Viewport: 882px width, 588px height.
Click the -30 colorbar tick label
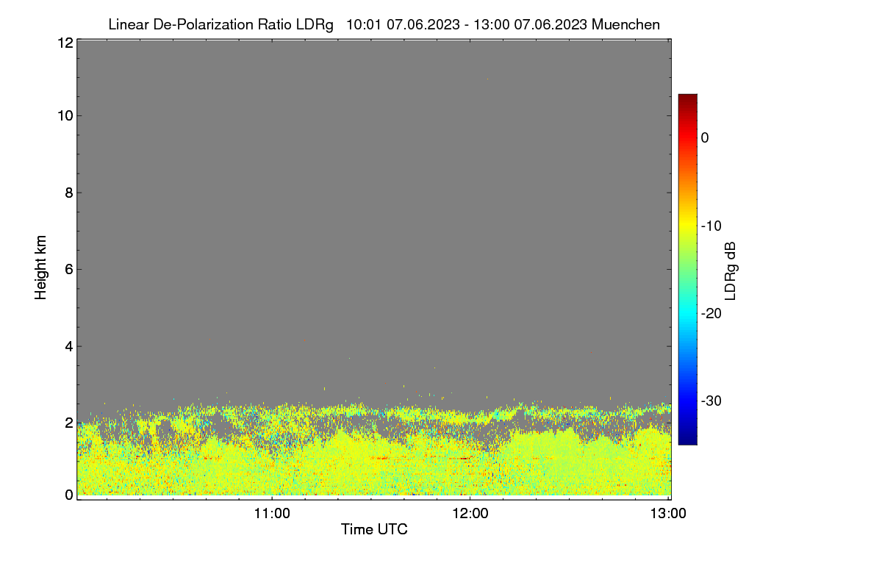click(711, 401)
